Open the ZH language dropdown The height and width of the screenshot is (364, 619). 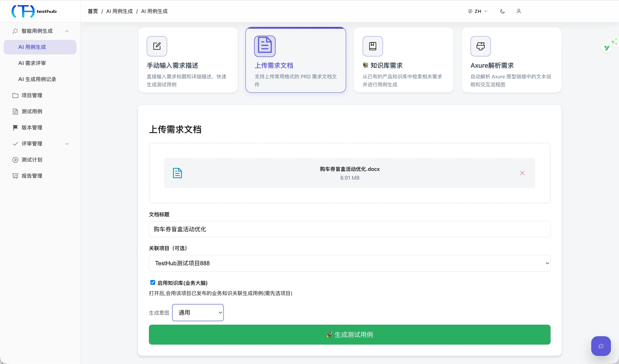pos(478,11)
